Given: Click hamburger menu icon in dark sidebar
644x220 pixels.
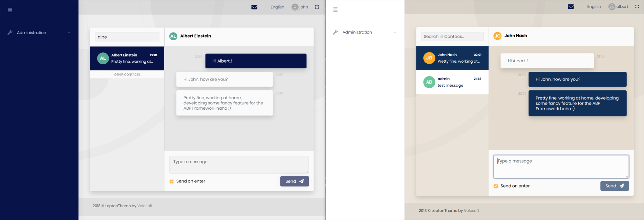Looking at the screenshot, I should click(10, 10).
